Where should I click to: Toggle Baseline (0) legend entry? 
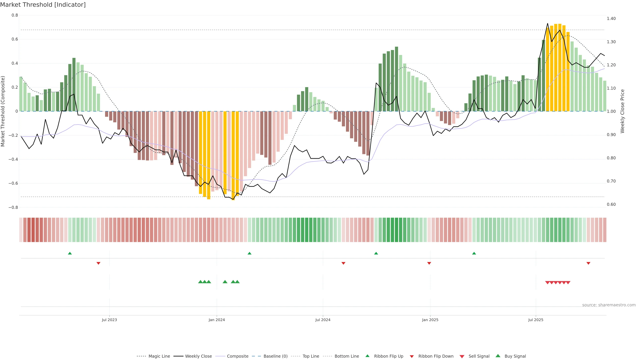click(x=275, y=356)
